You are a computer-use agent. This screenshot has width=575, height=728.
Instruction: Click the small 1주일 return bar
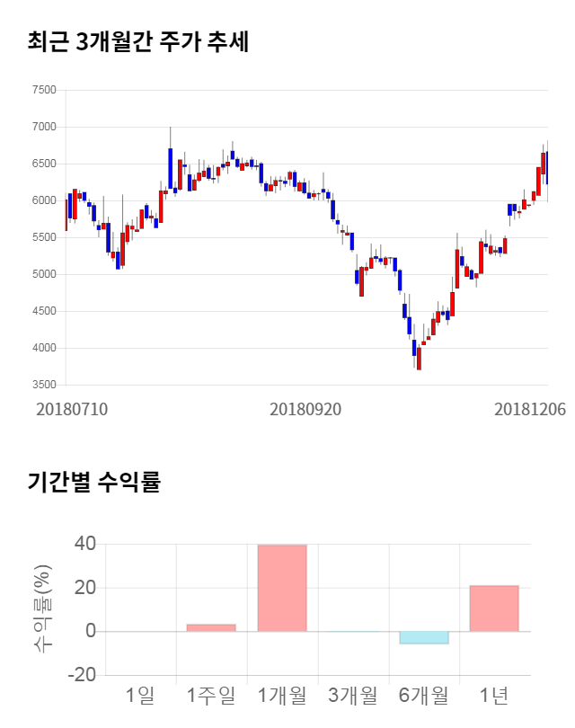[x=211, y=627]
